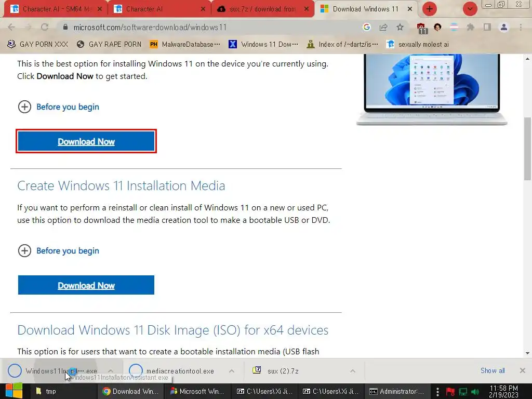Click the red flag tray icon
The width and height of the screenshot is (532, 399).
coord(450,392)
